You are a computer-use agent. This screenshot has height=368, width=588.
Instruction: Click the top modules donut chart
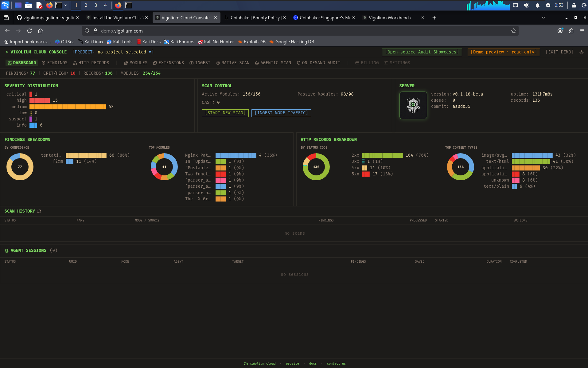pyautogui.click(x=164, y=167)
